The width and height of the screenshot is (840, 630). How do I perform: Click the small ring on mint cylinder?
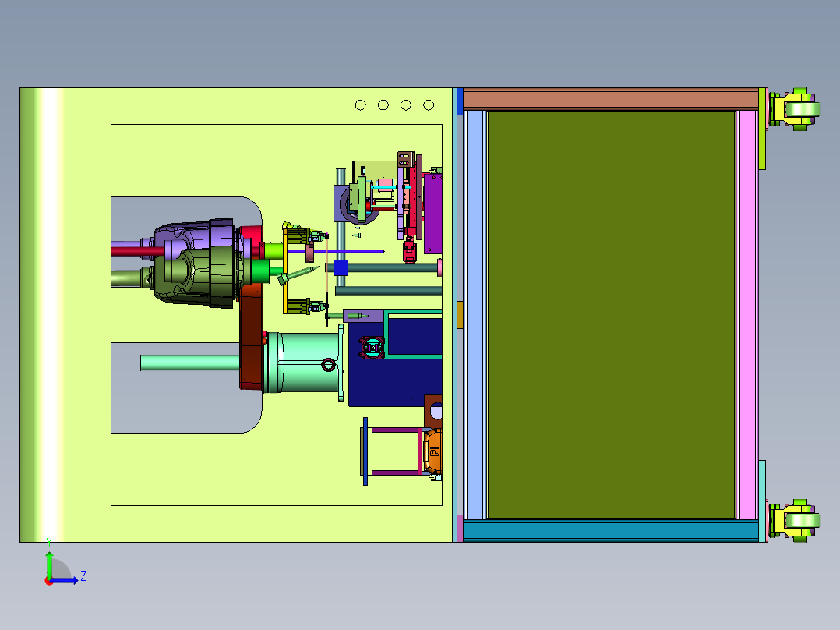pos(328,365)
